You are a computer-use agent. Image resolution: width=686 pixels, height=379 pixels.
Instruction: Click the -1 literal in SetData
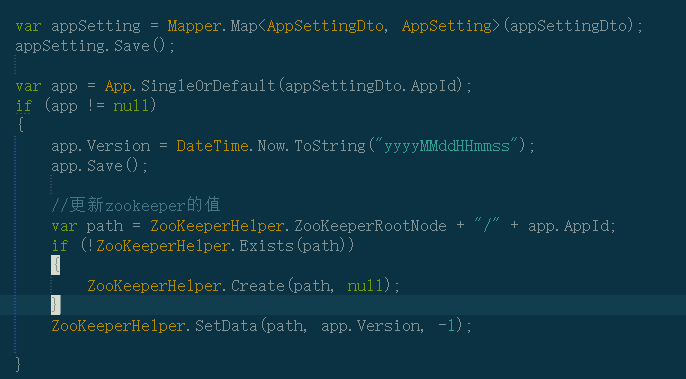tap(446, 326)
